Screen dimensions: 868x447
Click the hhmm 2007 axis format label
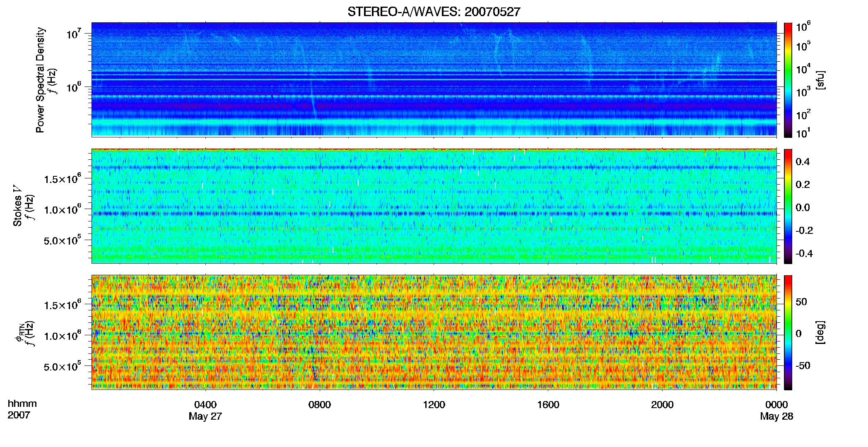click(22, 409)
